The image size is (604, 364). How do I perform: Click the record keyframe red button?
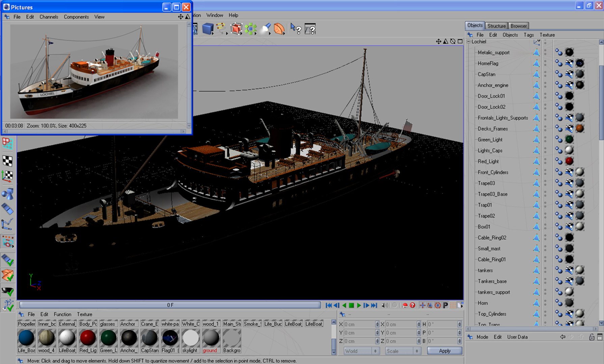point(405,305)
